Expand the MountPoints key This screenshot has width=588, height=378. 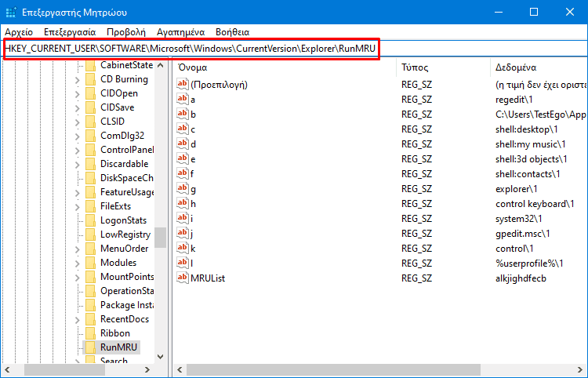click(78, 277)
